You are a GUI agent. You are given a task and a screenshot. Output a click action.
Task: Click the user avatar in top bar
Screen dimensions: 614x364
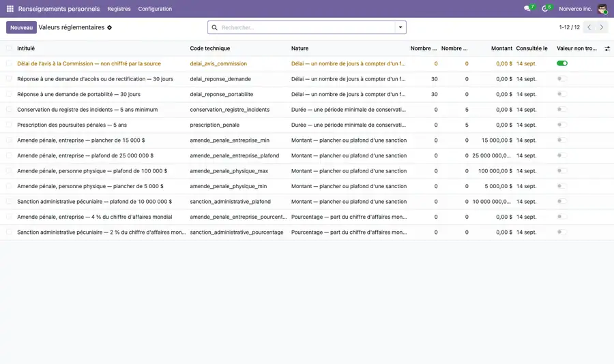(602, 9)
